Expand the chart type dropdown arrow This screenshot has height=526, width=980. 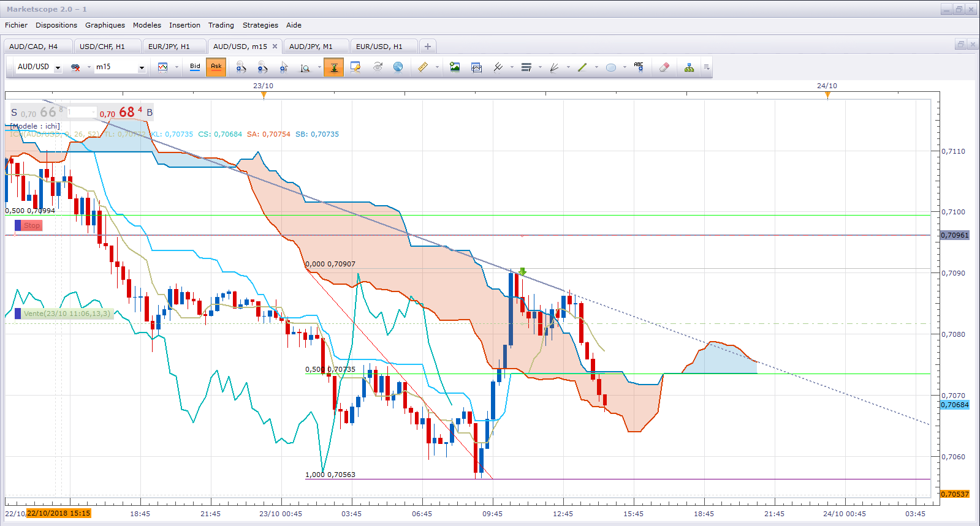[x=177, y=67]
